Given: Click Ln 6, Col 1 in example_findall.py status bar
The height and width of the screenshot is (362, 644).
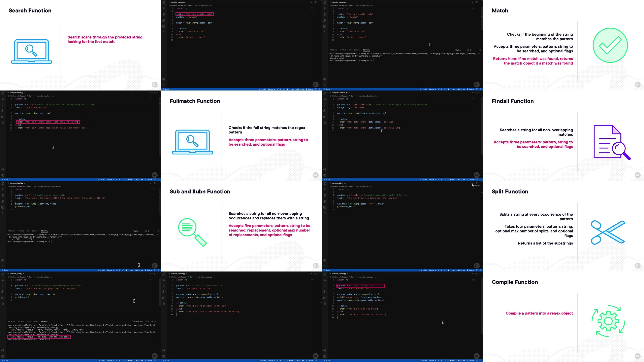Looking at the screenshot, I should click(101, 270).
